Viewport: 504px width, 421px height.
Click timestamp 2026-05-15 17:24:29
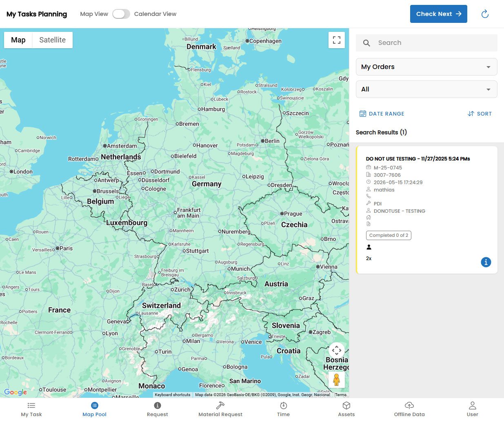(398, 183)
